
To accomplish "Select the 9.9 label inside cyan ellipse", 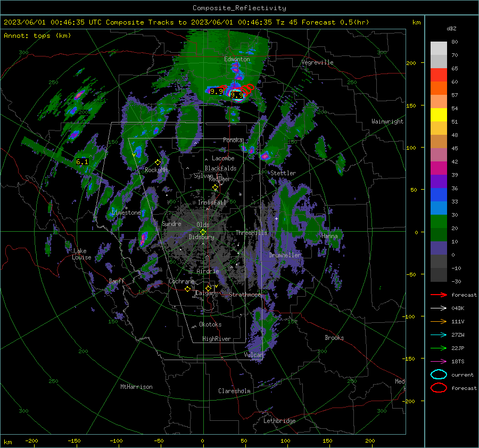I will point(237,95).
